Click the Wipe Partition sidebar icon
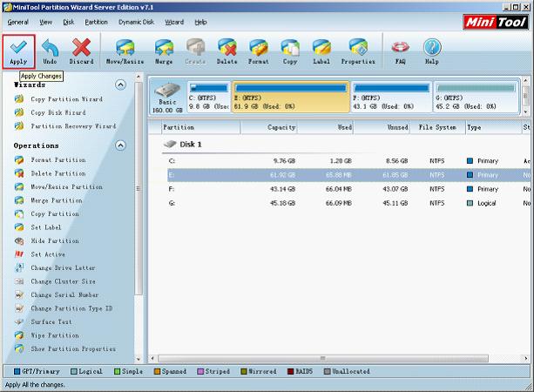The image size is (534, 392). pyautogui.click(x=19, y=335)
